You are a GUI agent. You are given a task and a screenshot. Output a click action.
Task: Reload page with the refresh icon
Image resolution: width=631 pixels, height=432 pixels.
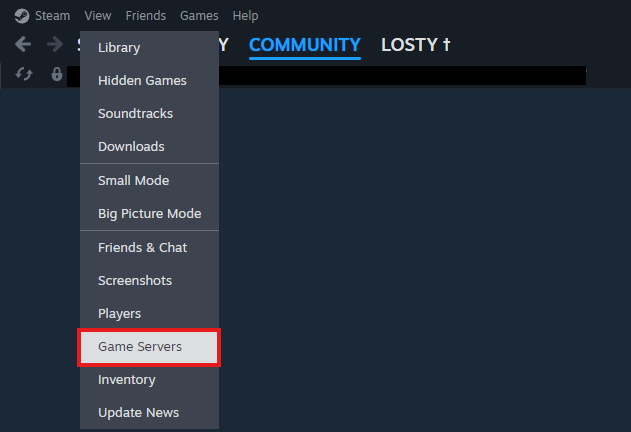[24, 74]
